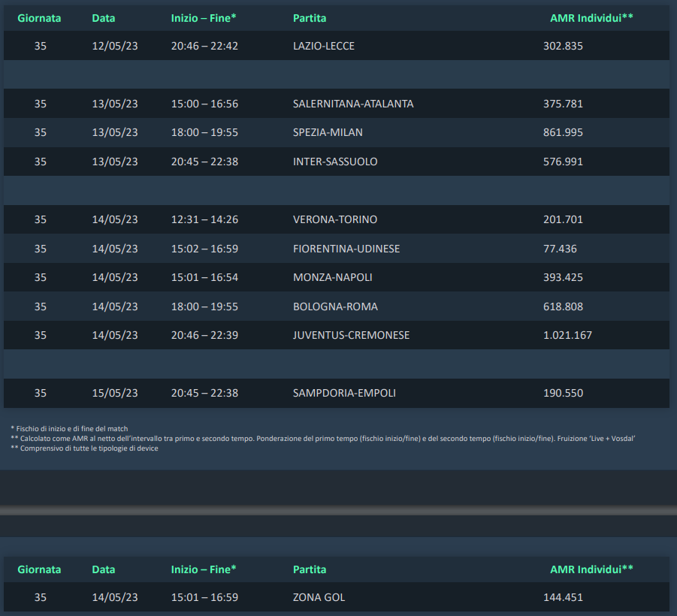Click the ZONA GOL row date 14/05/23
This screenshot has width=677, height=616.
click(115, 597)
